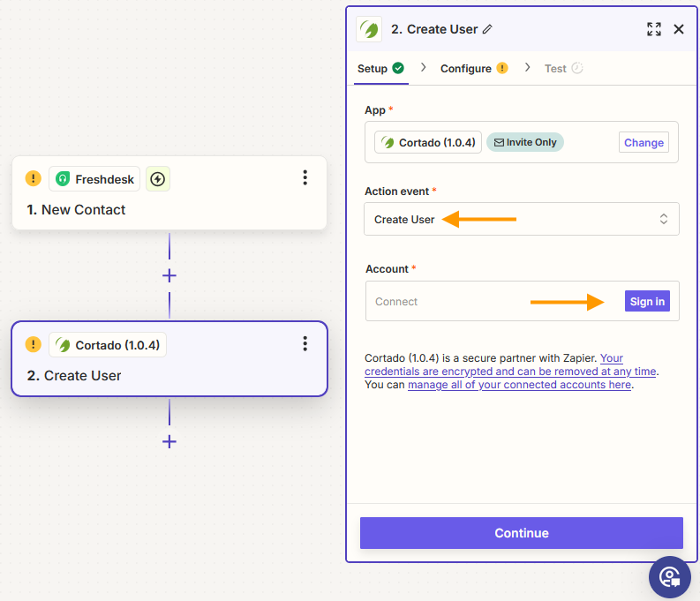The height and width of the screenshot is (601, 700).
Task: Switch to the Configure tab
Action: pos(474,68)
